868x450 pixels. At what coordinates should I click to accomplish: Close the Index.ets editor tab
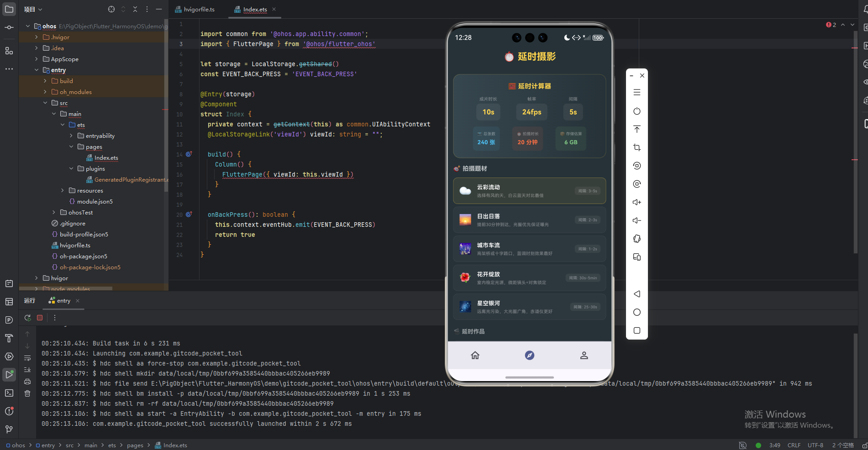click(x=274, y=9)
